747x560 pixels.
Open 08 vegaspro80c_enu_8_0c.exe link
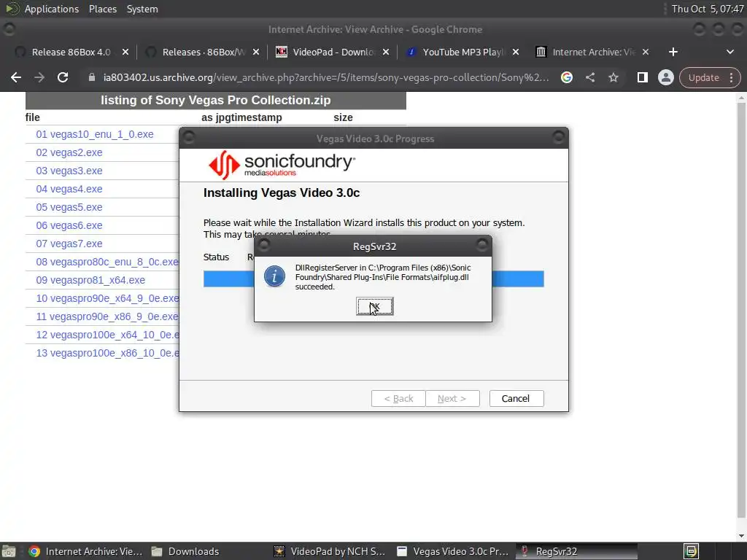click(107, 262)
